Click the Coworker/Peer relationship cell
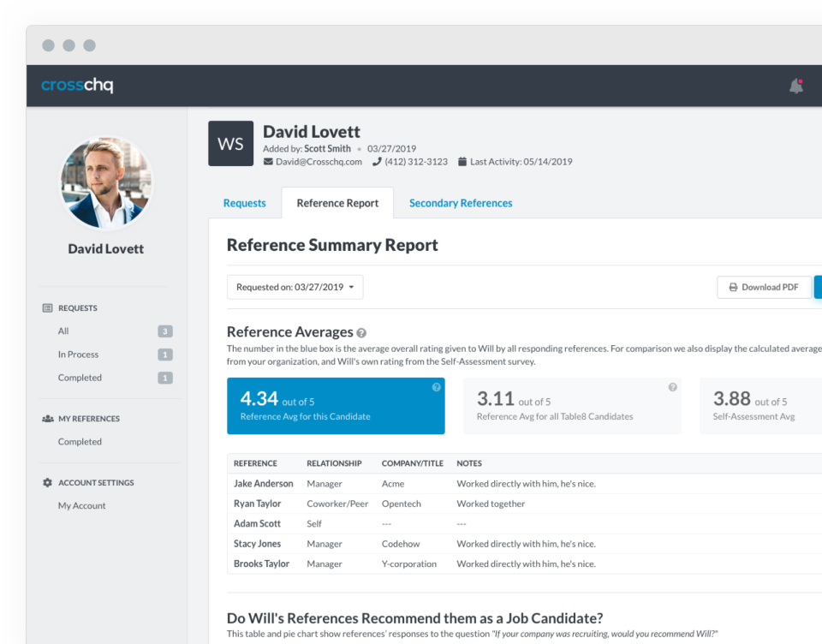 click(x=337, y=504)
